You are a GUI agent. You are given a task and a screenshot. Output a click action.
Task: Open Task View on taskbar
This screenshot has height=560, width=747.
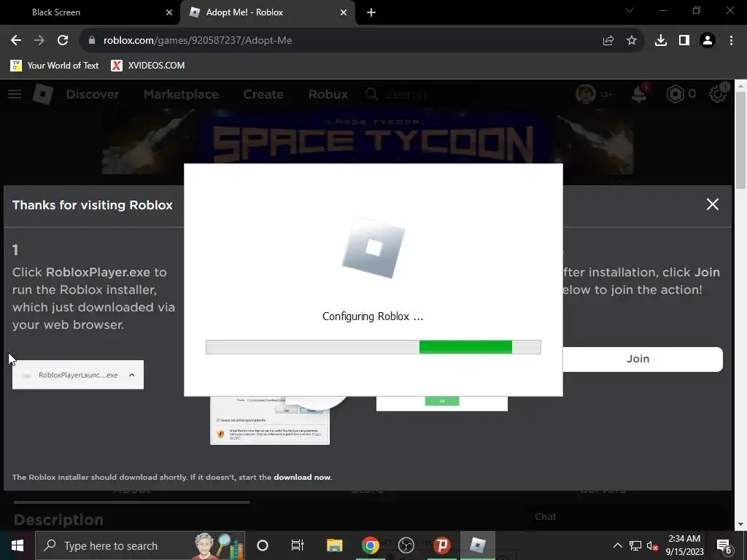click(x=298, y=545)
